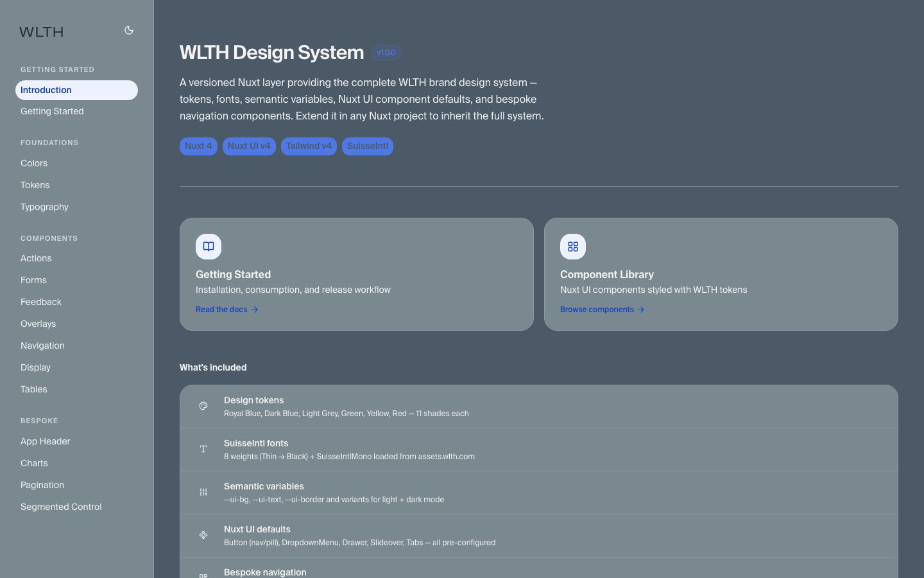
Task: Click the arrow next to Browse components
Action: point(641,310)
